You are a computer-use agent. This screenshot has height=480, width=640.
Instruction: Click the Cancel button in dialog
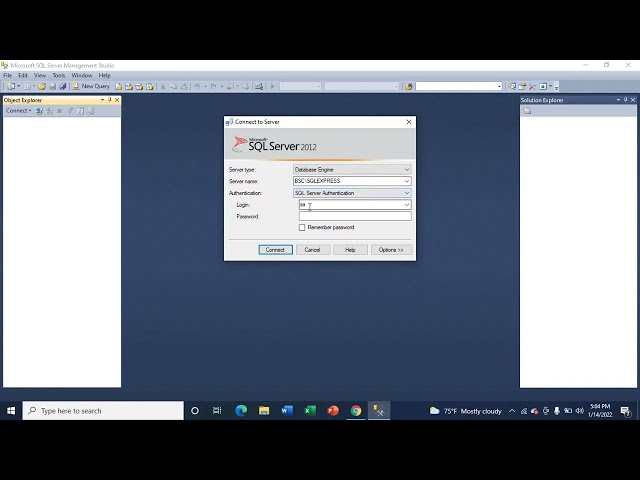(x=312, y=250)
